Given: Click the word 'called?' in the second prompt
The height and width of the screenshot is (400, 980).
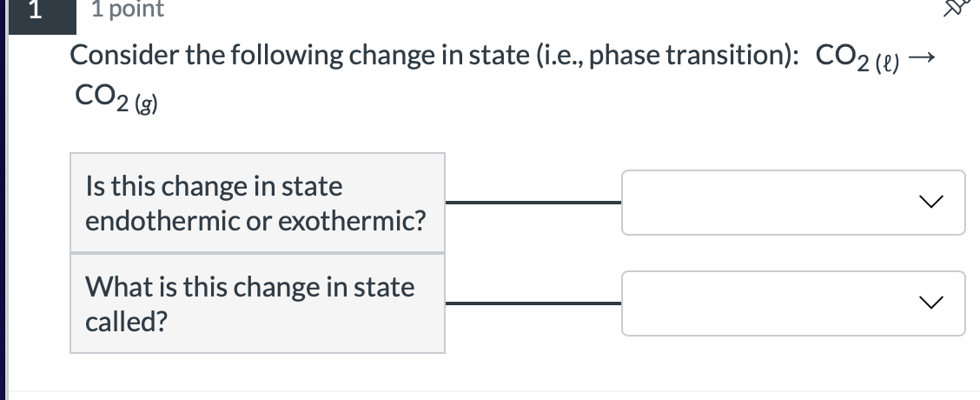Looking at the screenshot, I should (127, 322).
